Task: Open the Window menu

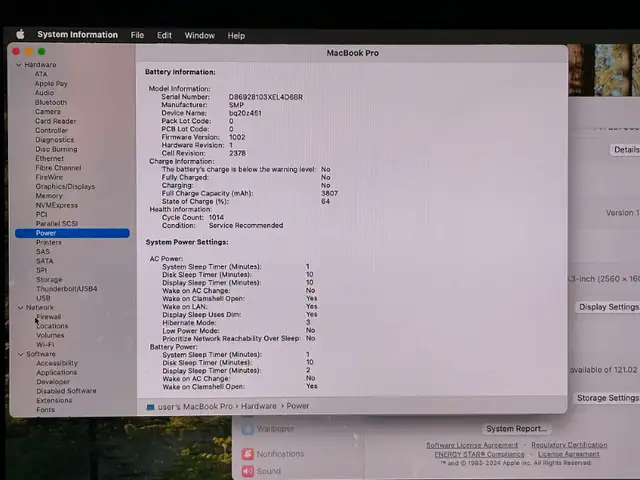Action: click(x=200, y=36)
